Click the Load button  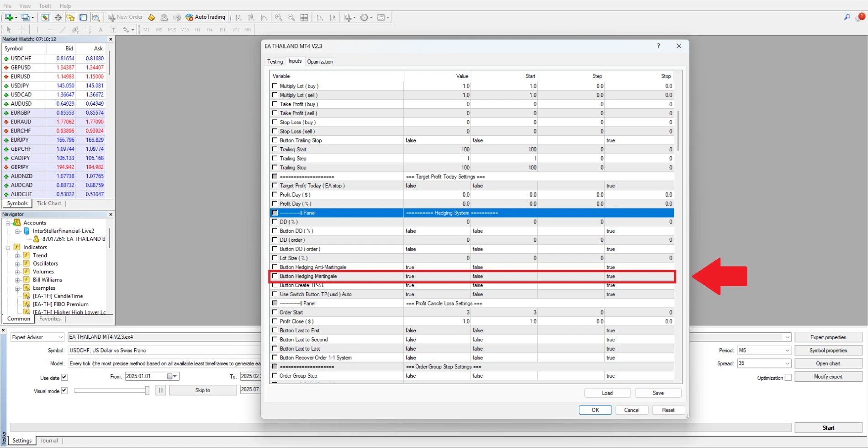pyautogui.click(x=607, y=393)
